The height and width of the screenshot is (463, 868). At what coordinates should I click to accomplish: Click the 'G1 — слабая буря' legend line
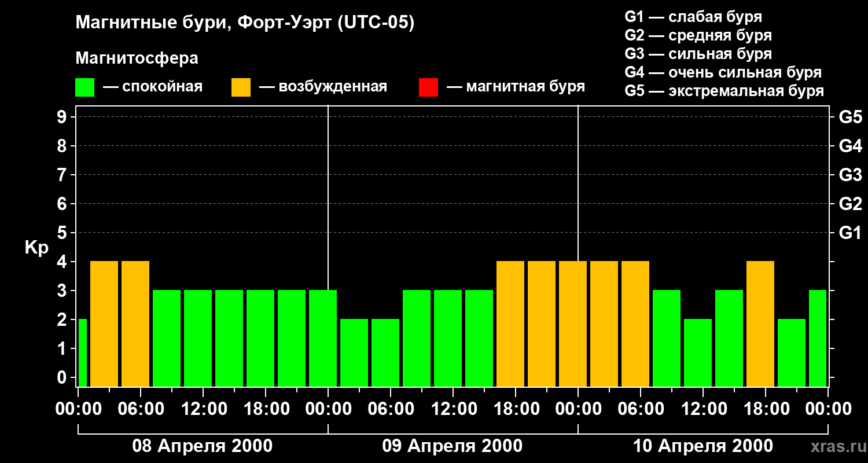click(x=693, y=17)
